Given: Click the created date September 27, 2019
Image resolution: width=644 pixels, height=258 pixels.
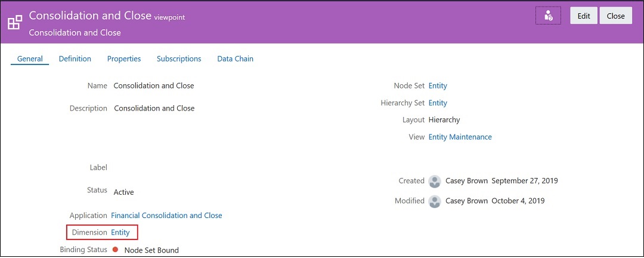Looking at the screenshot, I should pyautogui.click(x=525, y=180).
